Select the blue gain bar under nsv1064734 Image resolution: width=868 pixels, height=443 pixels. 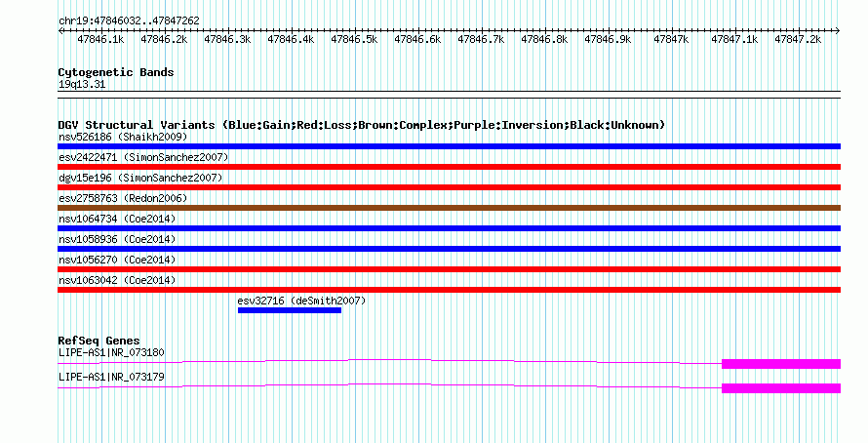449,228
